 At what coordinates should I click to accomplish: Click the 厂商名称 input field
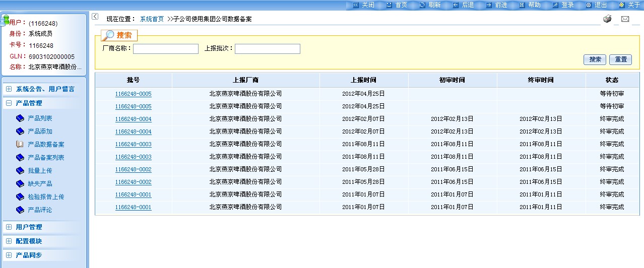coord(165,49)
